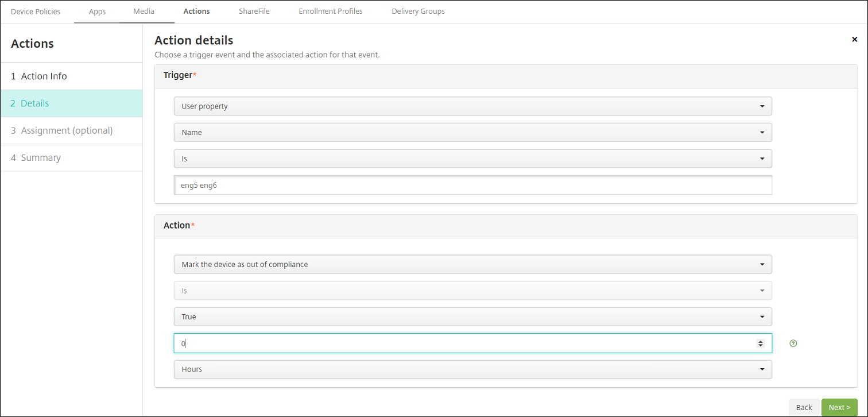Open the trigger Is condition dropdown
Screen dimensions: 868x417
tap(472, 159)
